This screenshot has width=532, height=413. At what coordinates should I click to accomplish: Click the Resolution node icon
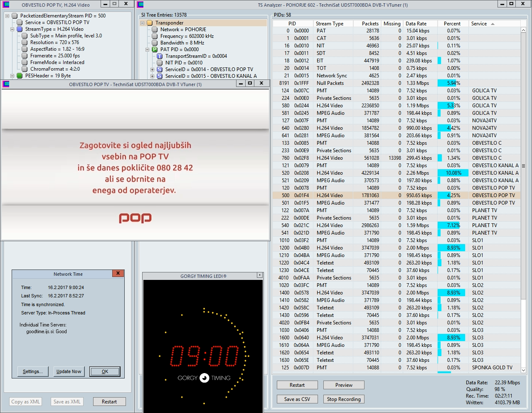pos(25,42)
